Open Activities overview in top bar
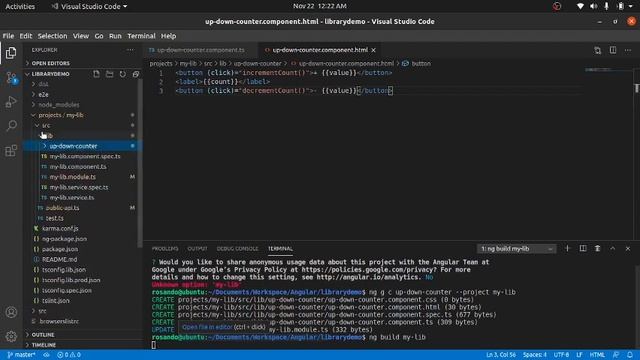The height and width of the screenshot is (360, 640). (x=20, y=6)
